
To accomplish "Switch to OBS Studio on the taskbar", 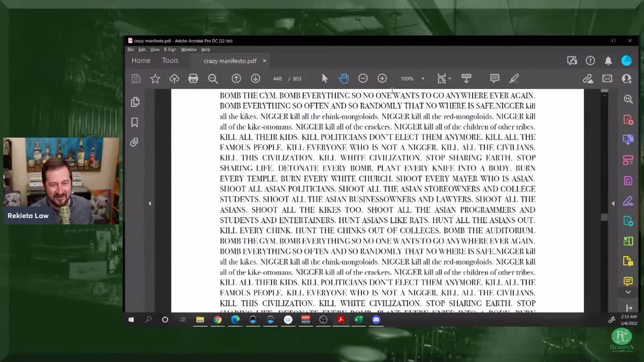I will 323,320.
